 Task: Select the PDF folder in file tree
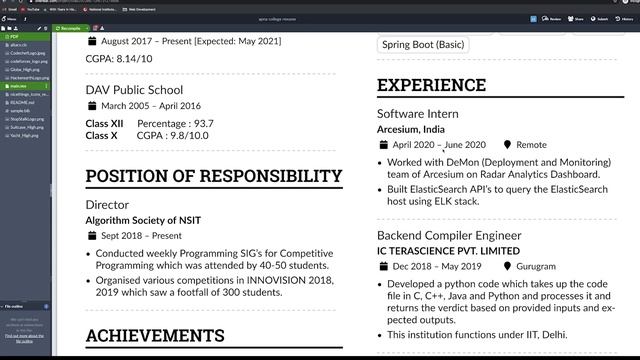click(x=25, y=37)
